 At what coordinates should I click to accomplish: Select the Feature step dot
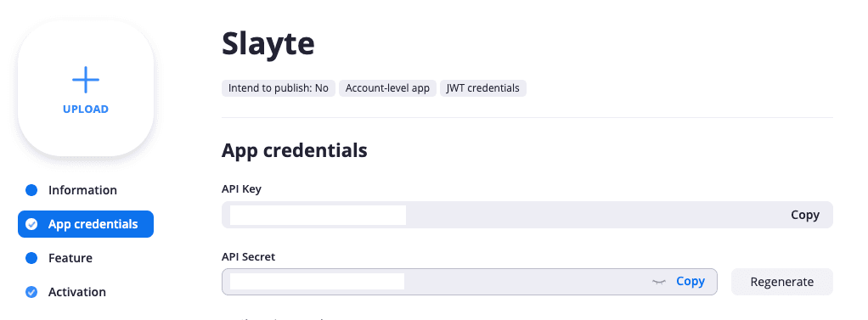[31, 258]
